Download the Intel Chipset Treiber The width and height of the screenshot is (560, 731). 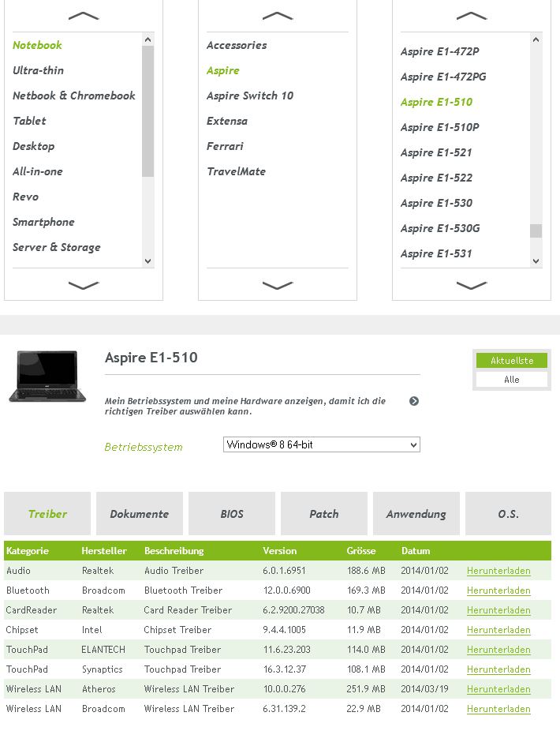498,630
